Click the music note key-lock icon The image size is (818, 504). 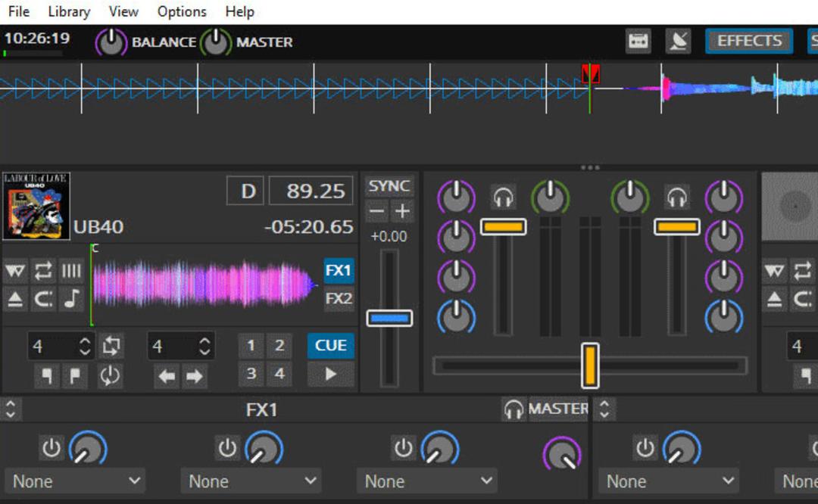[x=72, y=299]
